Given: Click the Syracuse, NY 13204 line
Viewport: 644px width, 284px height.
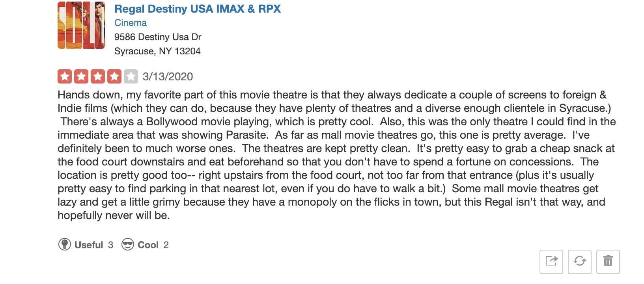Looking at the screenshot, I should tap(157, 51).
